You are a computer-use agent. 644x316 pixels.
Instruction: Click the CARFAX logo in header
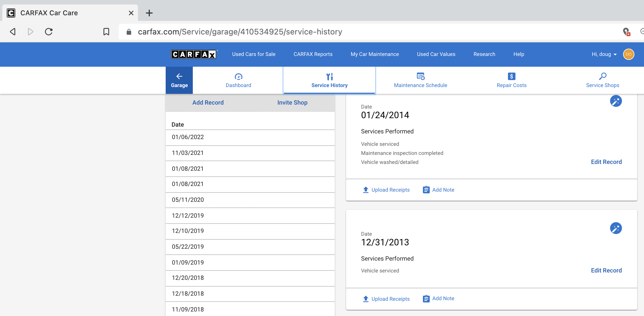pos(194,54)
